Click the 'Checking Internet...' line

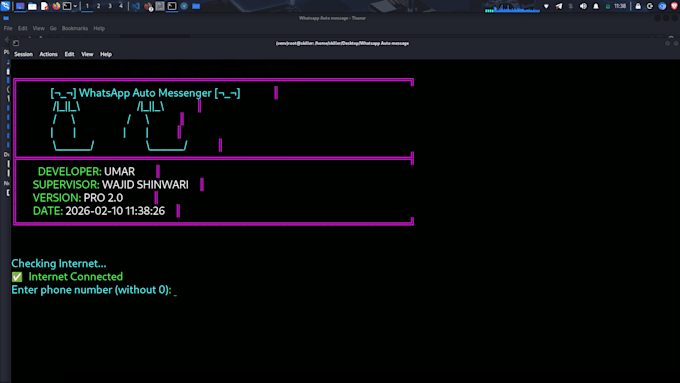pos(59,264)
